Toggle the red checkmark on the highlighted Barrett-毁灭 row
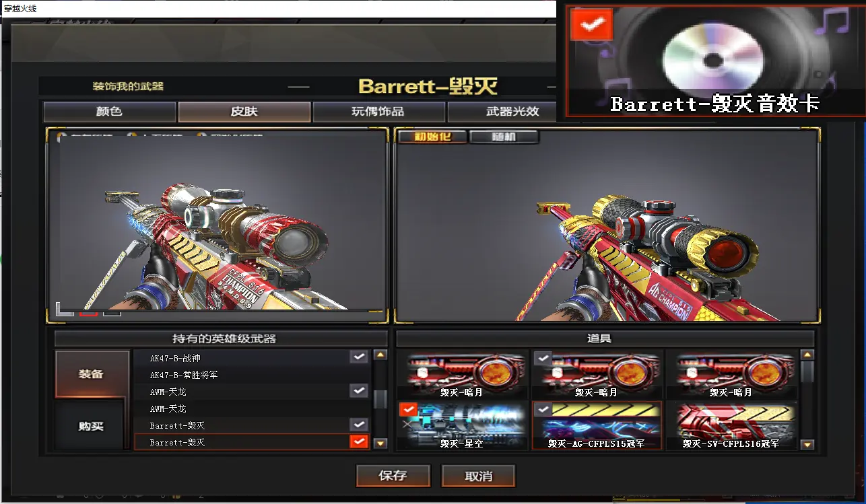866x504 pixels. 359,442
